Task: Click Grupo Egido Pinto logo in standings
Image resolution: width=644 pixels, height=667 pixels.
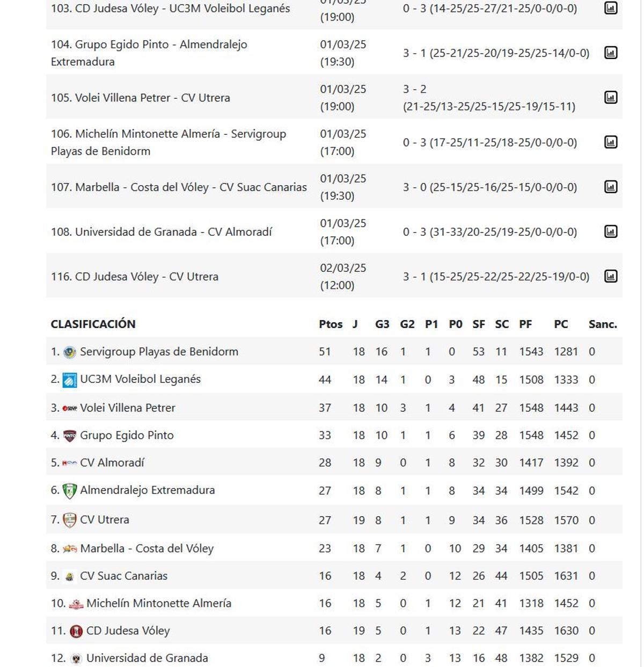Action: 70,435
